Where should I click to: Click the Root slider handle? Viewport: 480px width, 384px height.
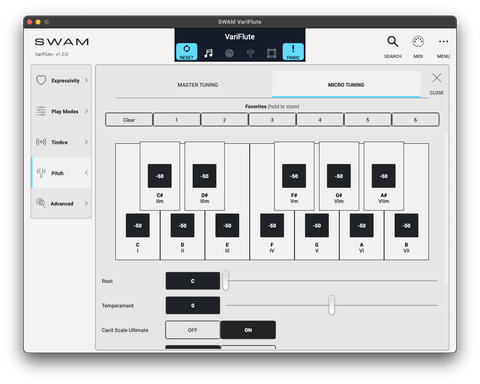226,281
